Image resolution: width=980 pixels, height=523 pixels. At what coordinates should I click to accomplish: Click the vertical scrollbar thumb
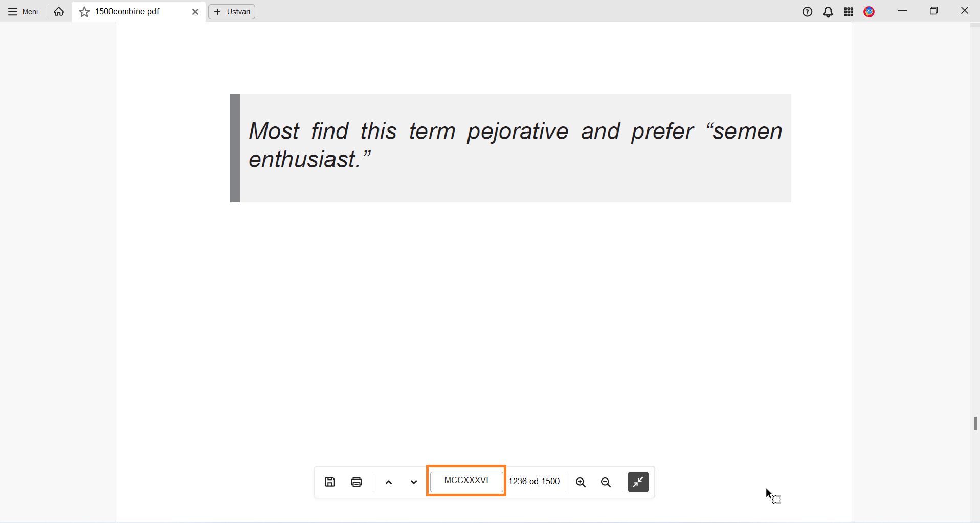tap(975, 424)
